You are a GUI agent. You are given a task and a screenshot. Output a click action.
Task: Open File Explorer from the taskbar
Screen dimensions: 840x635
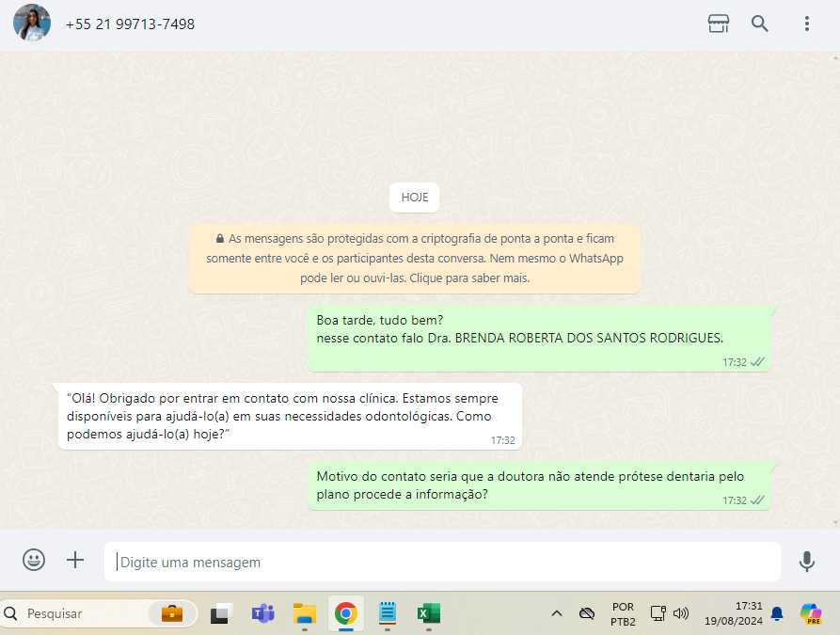[x=304, y=614]
